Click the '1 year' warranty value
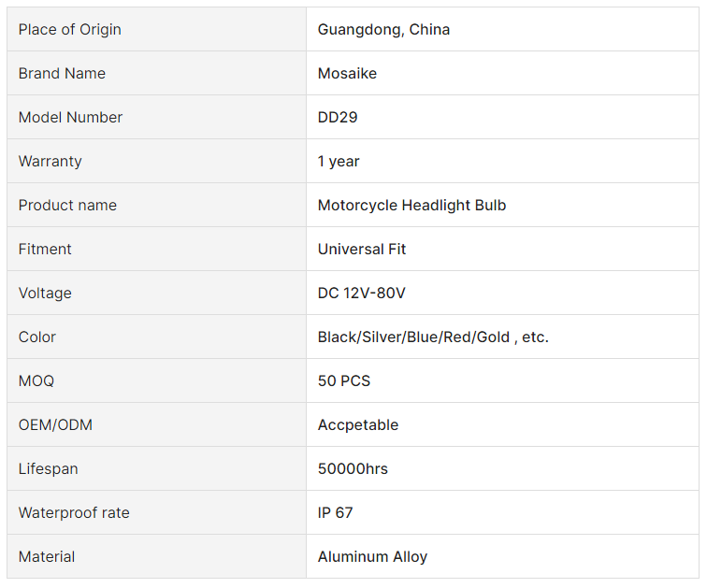Screen dimensions: 707x588 click(x=339, y=161)
